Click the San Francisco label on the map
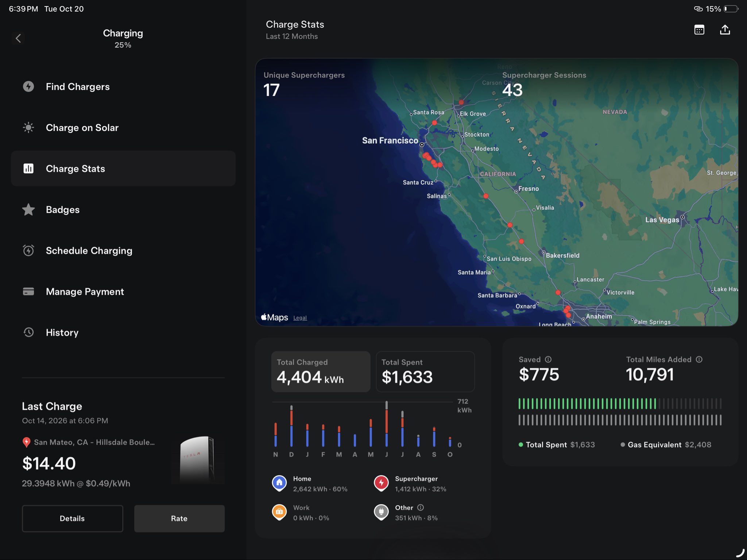Screen dimensions: 747x560 390,140
